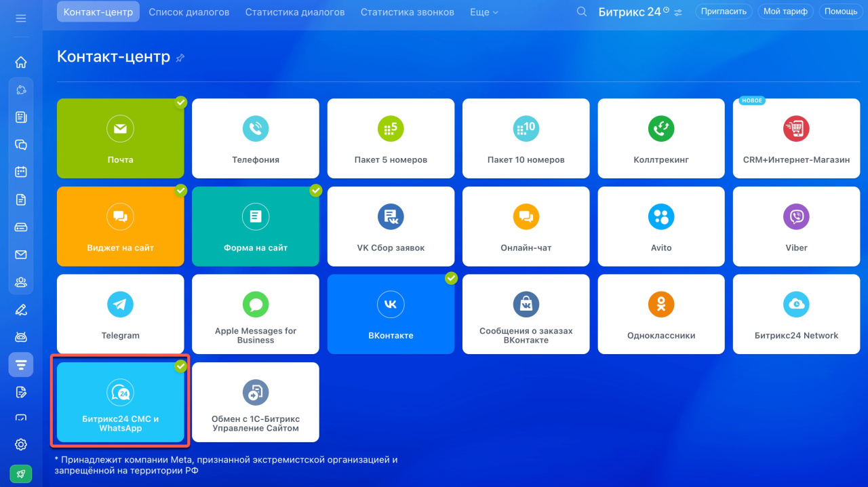
Task: Open the robot assistant sidebar icon
Action: [x=21, y=337]
